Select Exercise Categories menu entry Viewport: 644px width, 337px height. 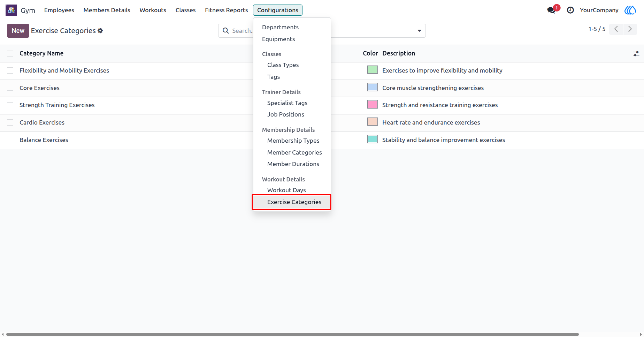coord(292,202)
